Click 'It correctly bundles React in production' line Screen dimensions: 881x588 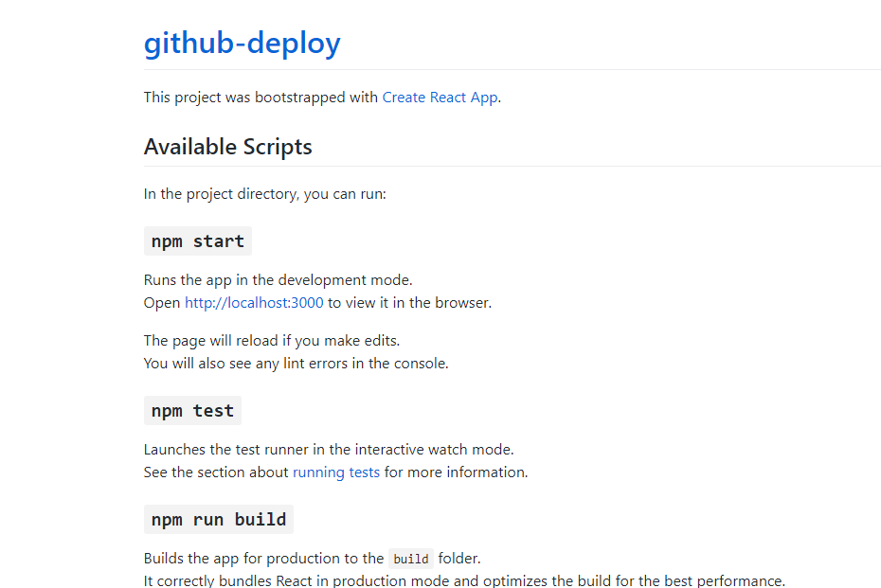464,580
